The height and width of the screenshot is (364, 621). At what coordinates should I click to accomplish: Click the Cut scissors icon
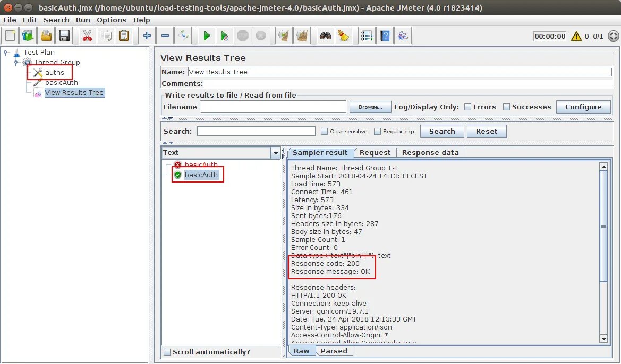pos(87,36)
